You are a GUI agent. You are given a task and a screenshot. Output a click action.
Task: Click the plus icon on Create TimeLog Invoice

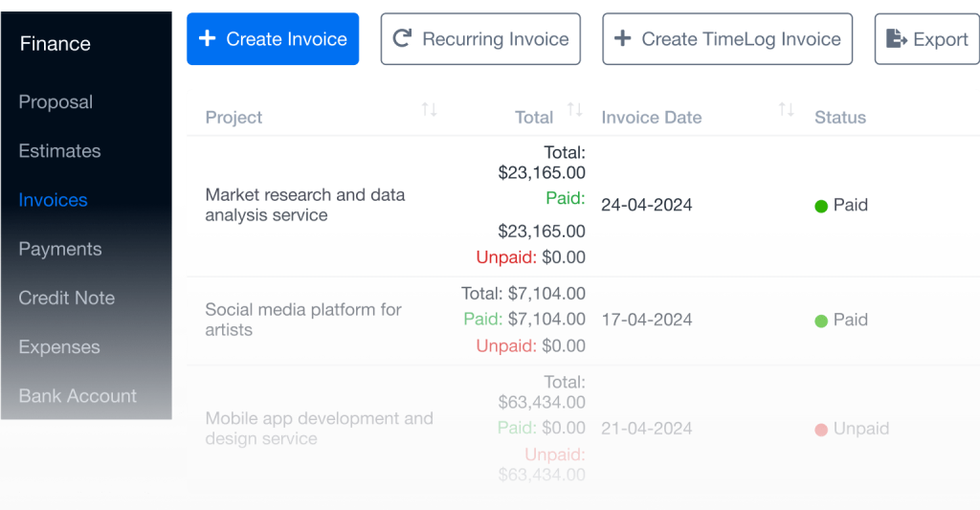(x=622, y=39)
